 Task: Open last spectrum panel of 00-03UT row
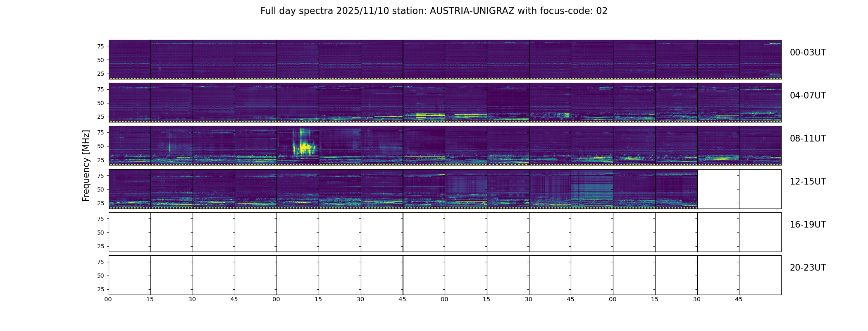click(760, 60)
